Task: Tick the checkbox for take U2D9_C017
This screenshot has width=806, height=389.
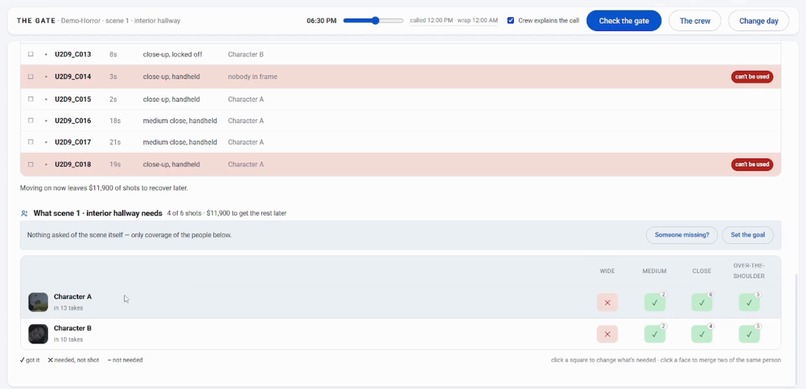Action: point(30,142)
